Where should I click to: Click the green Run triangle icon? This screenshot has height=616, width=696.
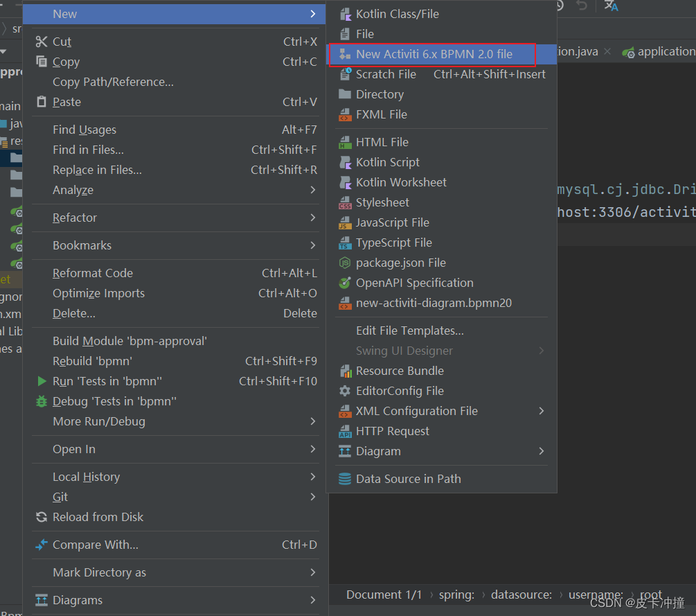tap(42, 381)
